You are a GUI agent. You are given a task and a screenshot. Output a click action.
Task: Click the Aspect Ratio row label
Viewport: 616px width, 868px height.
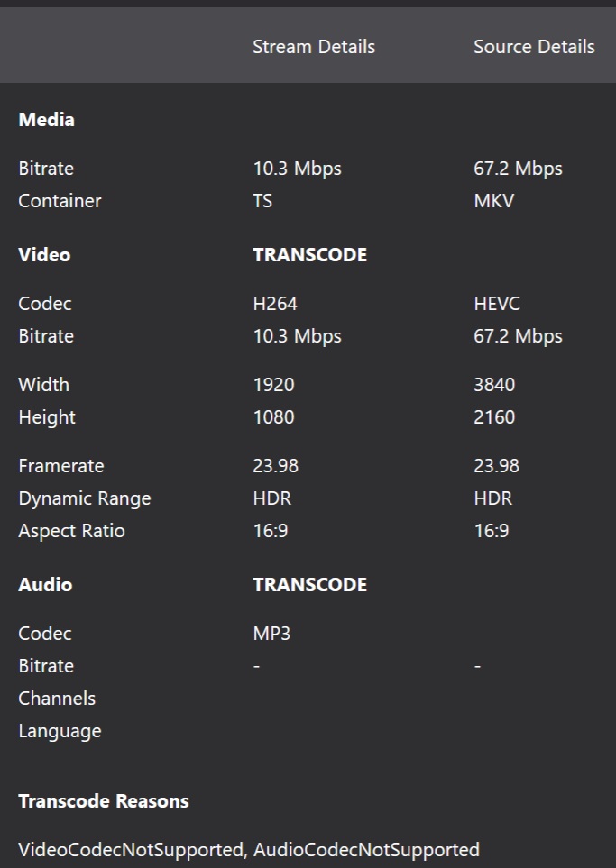71,531
